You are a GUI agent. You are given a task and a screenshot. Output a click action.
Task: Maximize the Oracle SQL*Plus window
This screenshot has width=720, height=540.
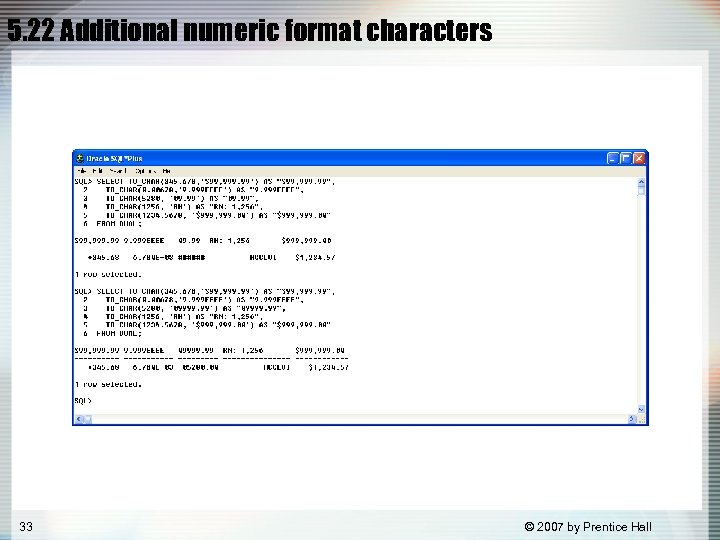(x=625, y=158)
